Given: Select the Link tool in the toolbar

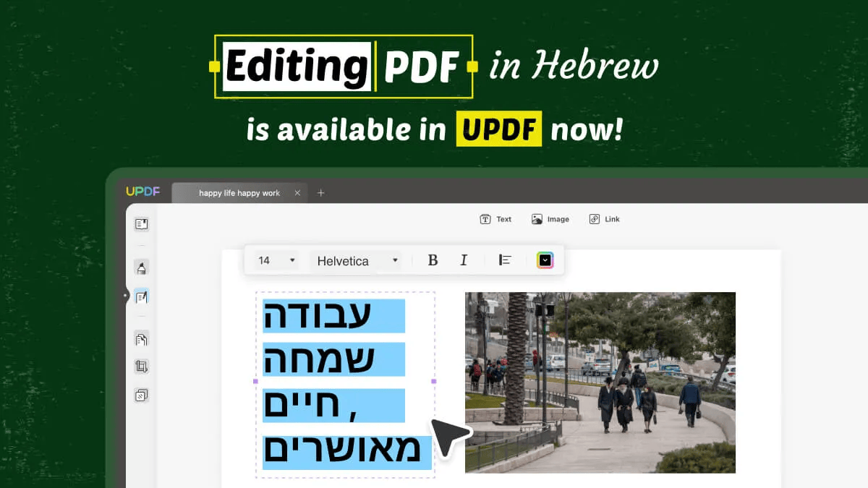Looking at the screenshot, I should [603, 218].
